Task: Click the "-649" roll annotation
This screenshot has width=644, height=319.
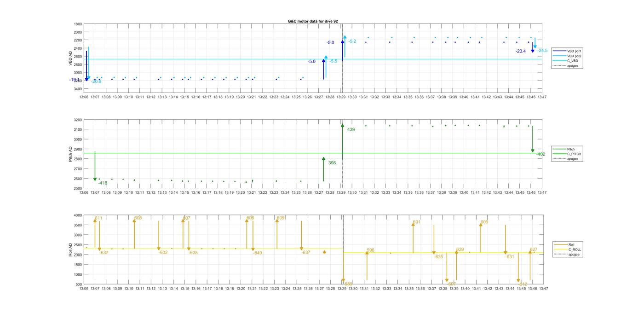Action: tap(258, 253)
